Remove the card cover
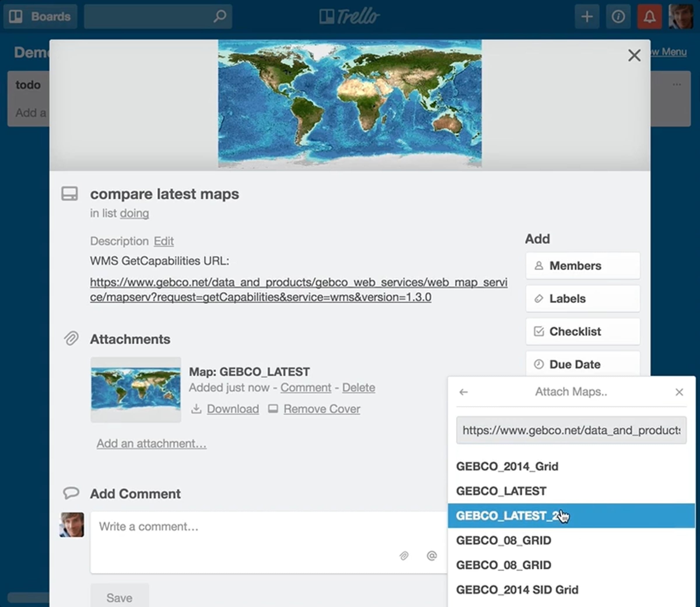Viewport: 700px width, 607px height. coord(321,409)
